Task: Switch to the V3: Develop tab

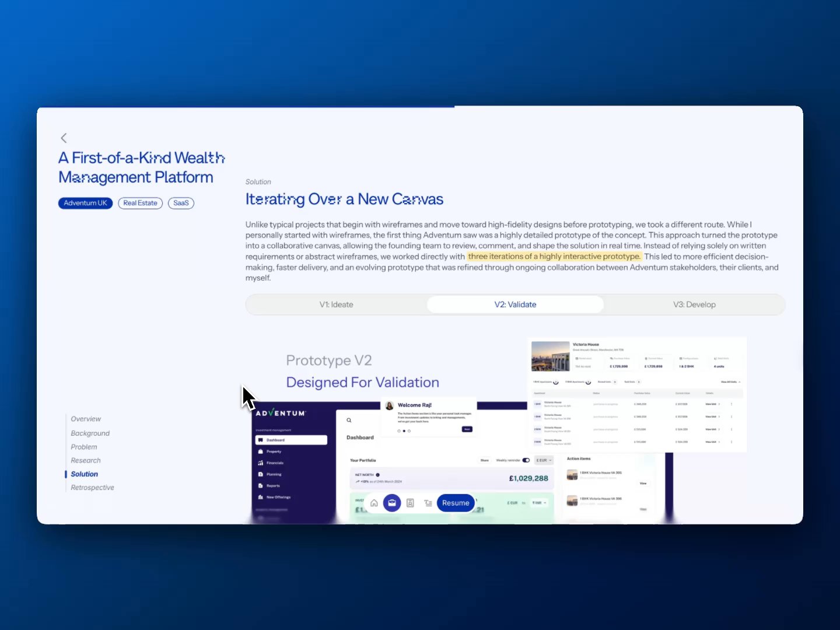Action: (694, 304)
